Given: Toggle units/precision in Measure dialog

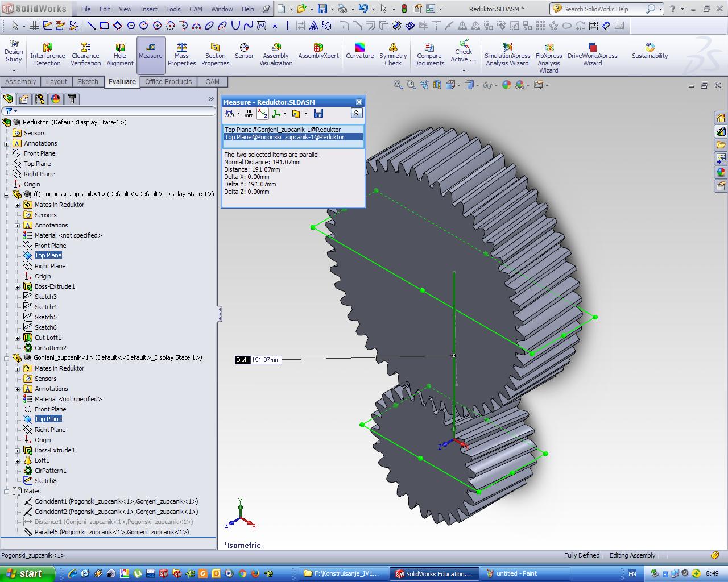Looking at the screenshot, I should point(249,114).
